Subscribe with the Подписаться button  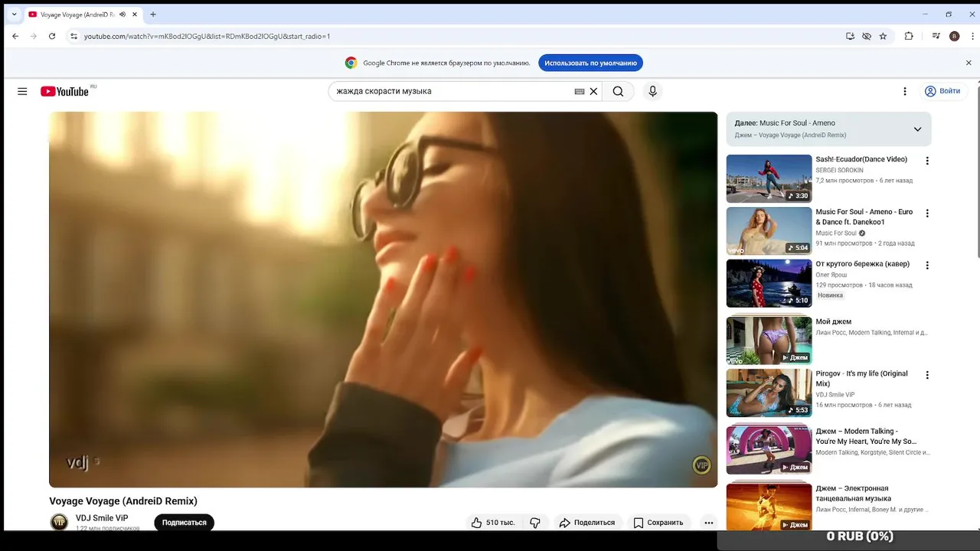185,523
